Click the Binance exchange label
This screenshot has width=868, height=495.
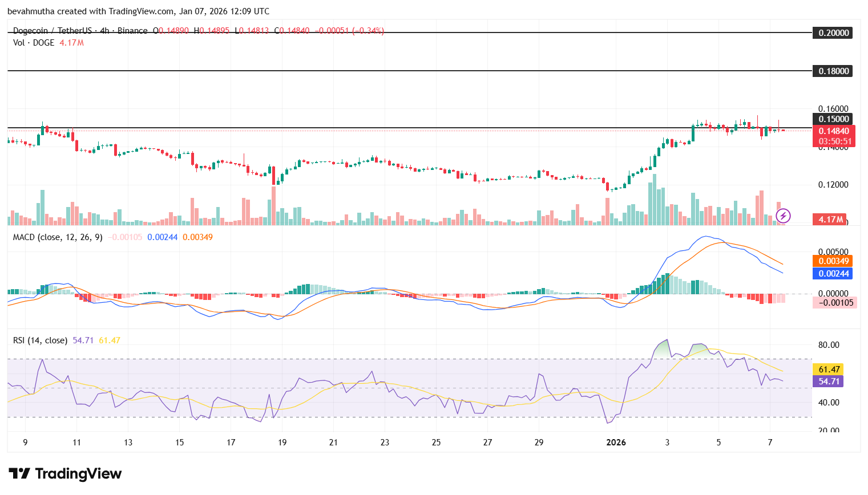point(132,31)
